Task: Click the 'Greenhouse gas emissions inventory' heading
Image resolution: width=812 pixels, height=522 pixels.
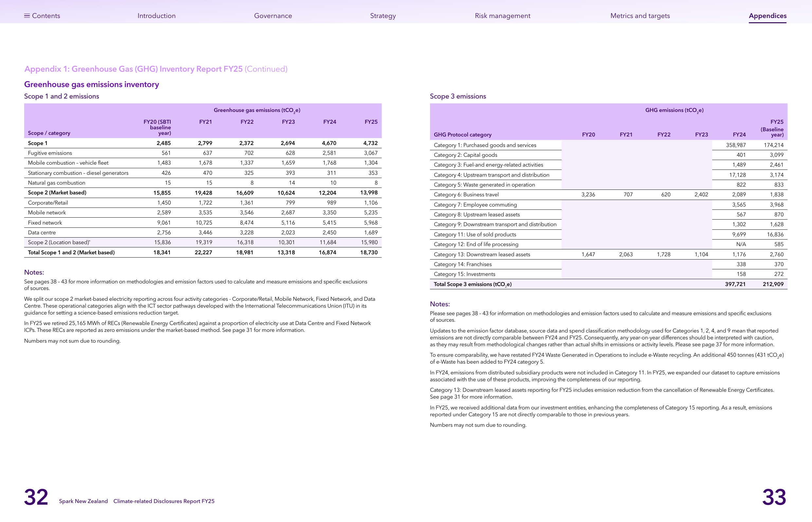Action: pos(92,84)
